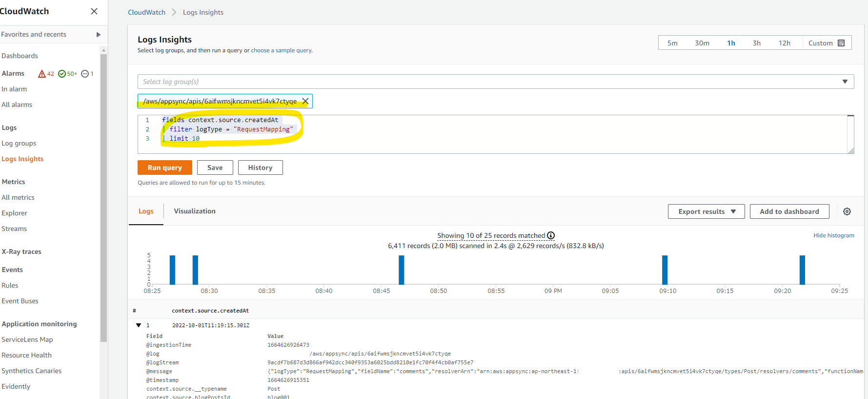
Task: Select the 30m time range
Action: 702,43
